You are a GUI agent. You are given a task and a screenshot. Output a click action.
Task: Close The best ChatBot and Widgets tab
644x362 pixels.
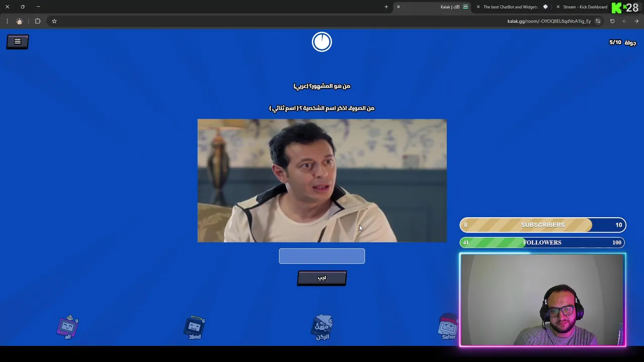click(478, 7)
